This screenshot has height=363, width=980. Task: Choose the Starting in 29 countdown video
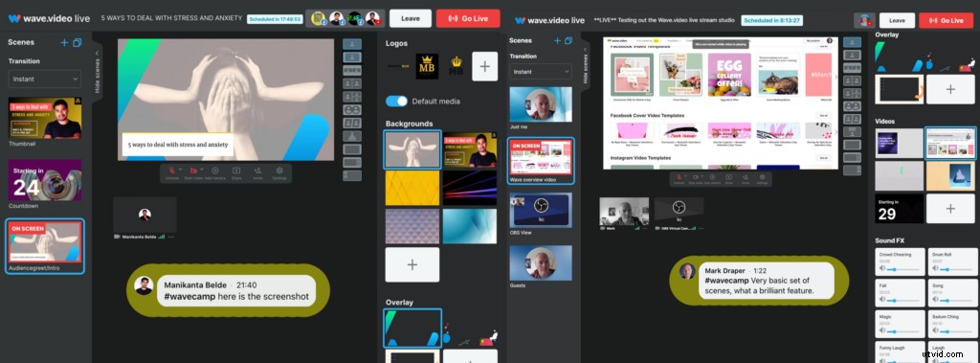click(899, 209)
